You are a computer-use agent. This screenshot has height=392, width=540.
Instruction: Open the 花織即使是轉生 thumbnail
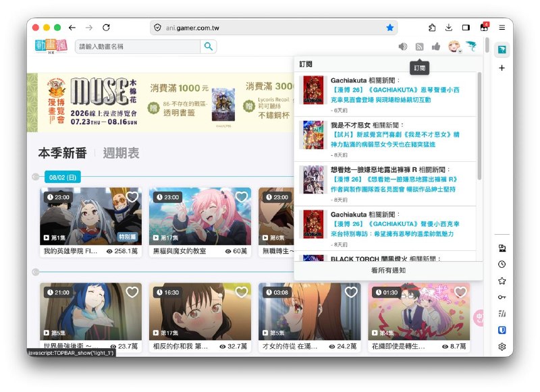419,312
